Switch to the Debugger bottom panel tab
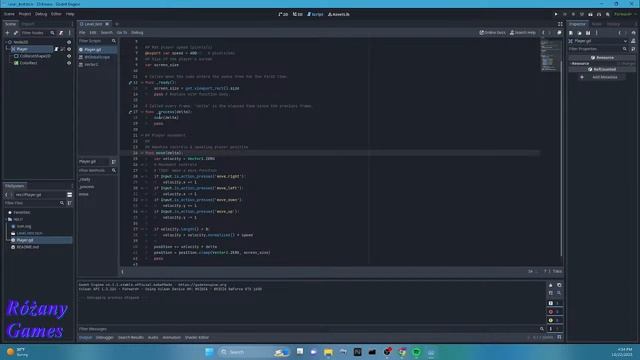The height and width of the screenshot is (360, 640). pyautogui.click(x=104, y=338)
